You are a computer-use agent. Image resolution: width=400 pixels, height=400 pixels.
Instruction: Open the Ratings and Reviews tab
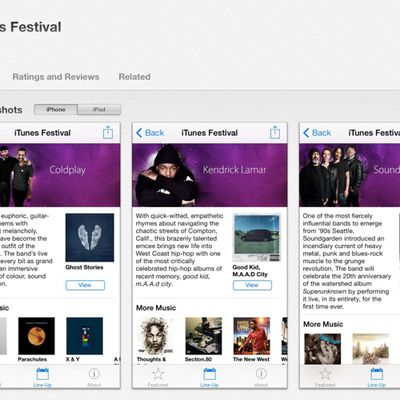(56, 77)
